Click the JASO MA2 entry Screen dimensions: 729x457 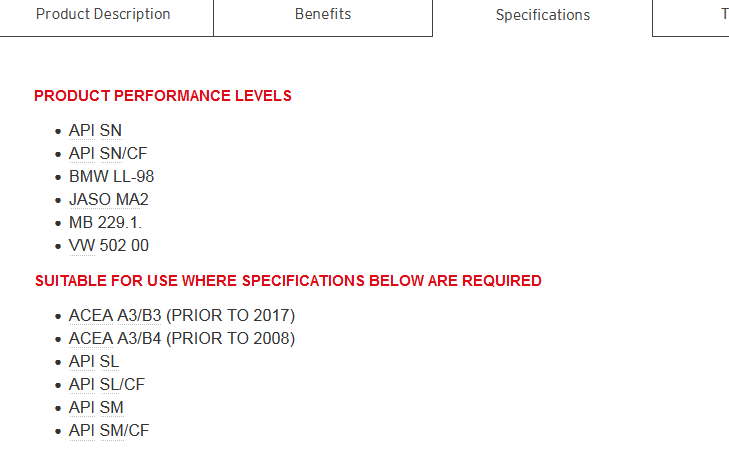(108, 199)
